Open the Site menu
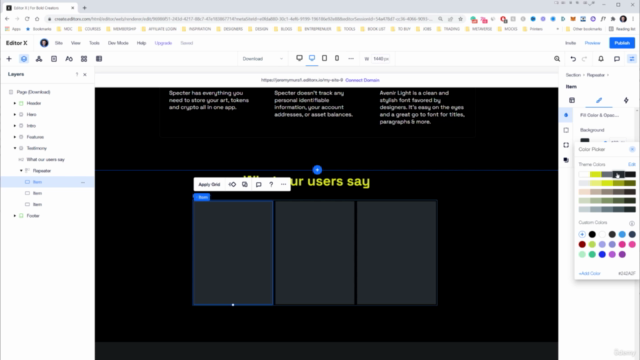This screenshot has width=640, height=360. coord(59,43)
